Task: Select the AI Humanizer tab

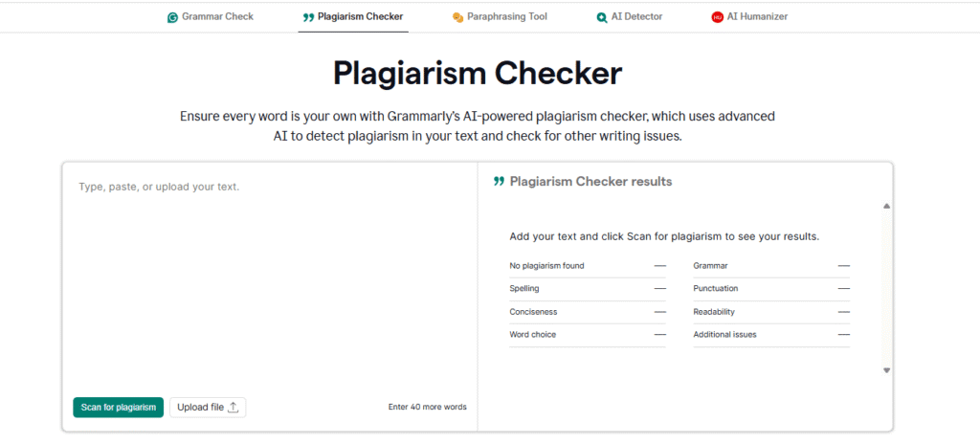Action: point(757,17)
